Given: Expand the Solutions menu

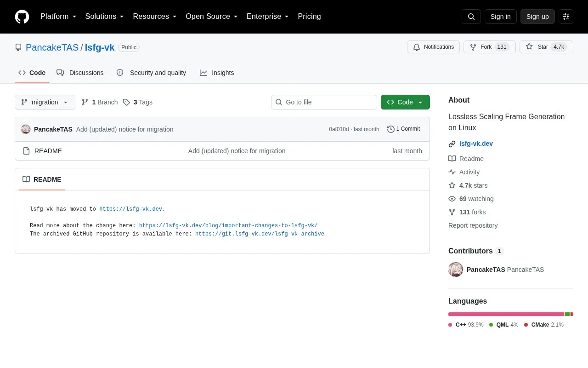Looking at the screenshot, I should click(x=104, y=17).
